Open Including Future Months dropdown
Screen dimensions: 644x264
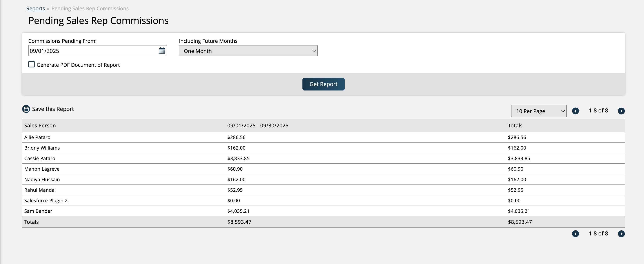point(248,51)
